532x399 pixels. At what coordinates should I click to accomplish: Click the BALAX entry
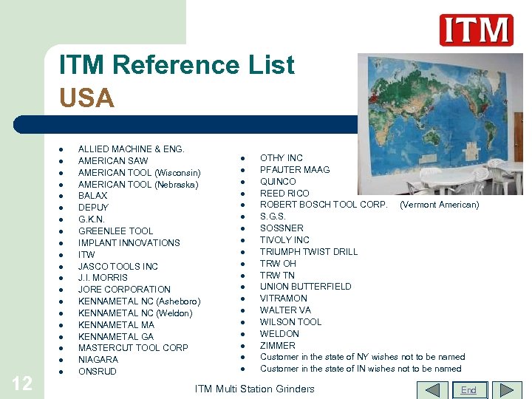click(x=92, y=196)
